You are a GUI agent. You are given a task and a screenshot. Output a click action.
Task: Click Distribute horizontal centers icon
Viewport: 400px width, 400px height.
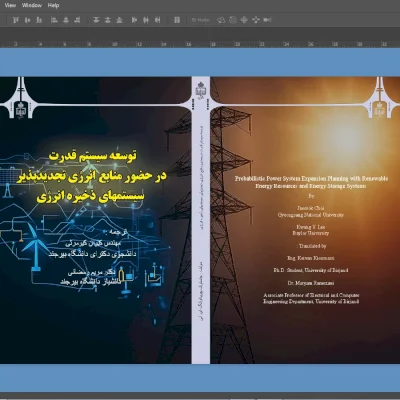click(146, 20)
